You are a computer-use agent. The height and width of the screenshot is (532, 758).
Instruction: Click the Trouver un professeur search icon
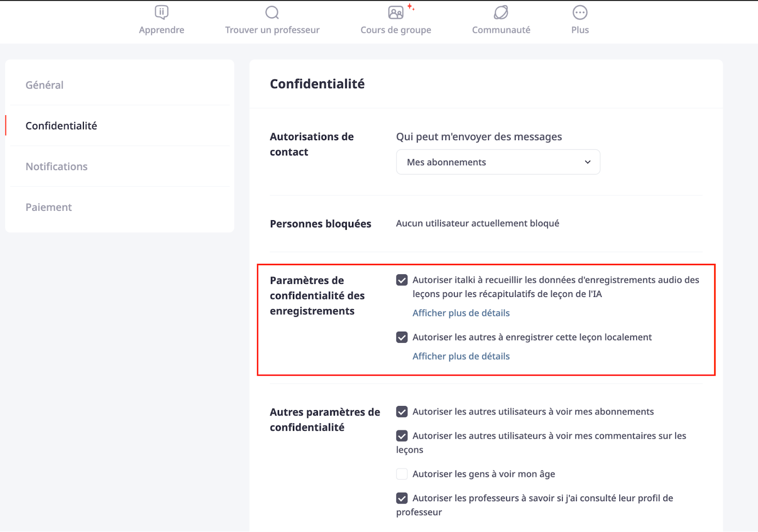click(x=272, y=12)
